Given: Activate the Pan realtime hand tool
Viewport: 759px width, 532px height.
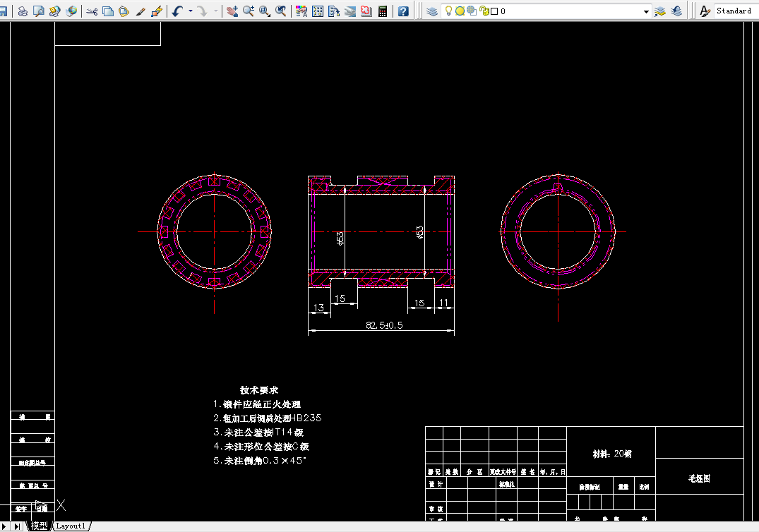Looking at the screenshot, I should pyautogui.click(x=232, y=11).
